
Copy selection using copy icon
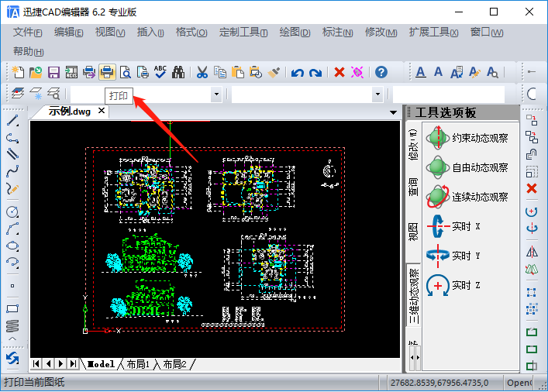tap(220, 72)
